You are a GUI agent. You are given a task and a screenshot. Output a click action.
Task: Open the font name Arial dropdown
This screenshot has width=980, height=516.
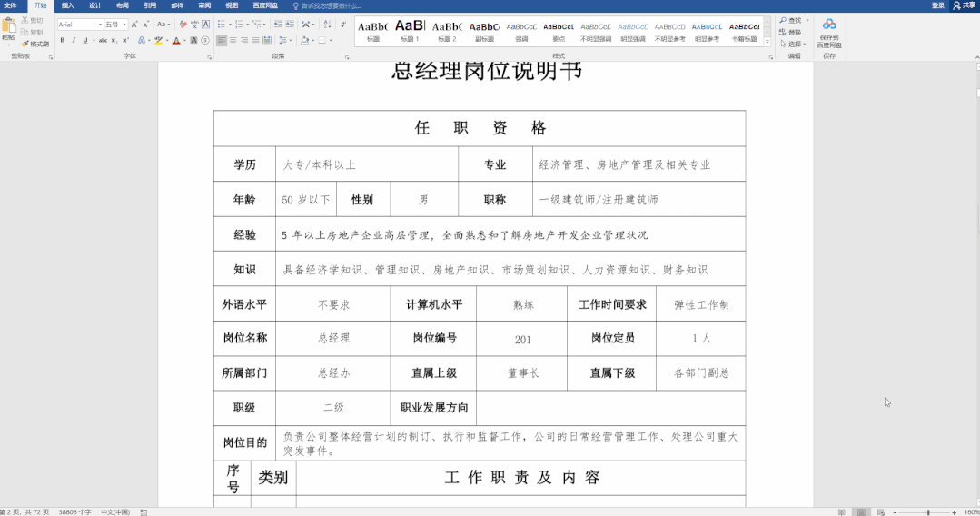100,25
